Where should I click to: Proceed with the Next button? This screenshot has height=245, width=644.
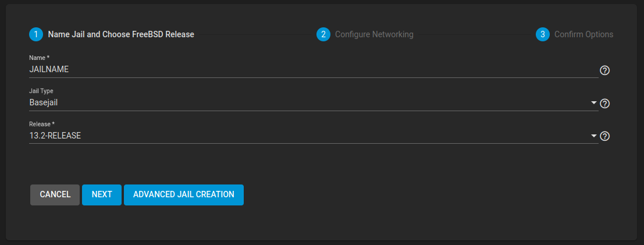(102, 194)
